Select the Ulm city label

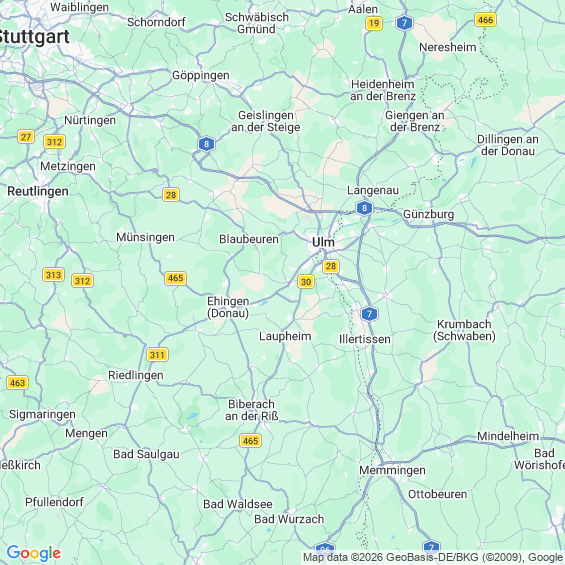point(323,242)
